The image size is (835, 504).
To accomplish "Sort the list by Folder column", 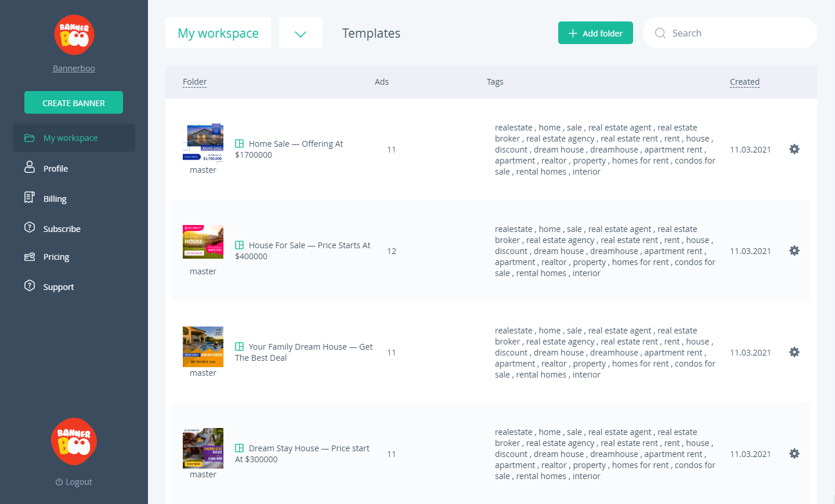I will pos(194,82).
